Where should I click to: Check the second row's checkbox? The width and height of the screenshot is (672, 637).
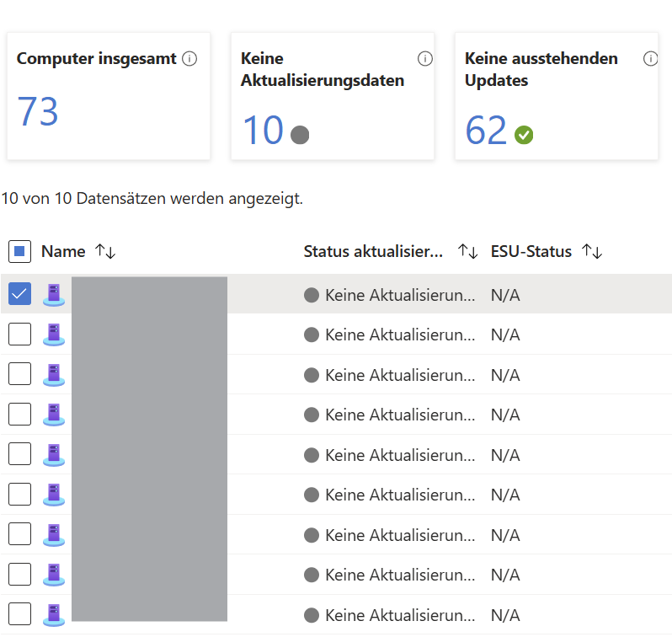coord(19,335)
